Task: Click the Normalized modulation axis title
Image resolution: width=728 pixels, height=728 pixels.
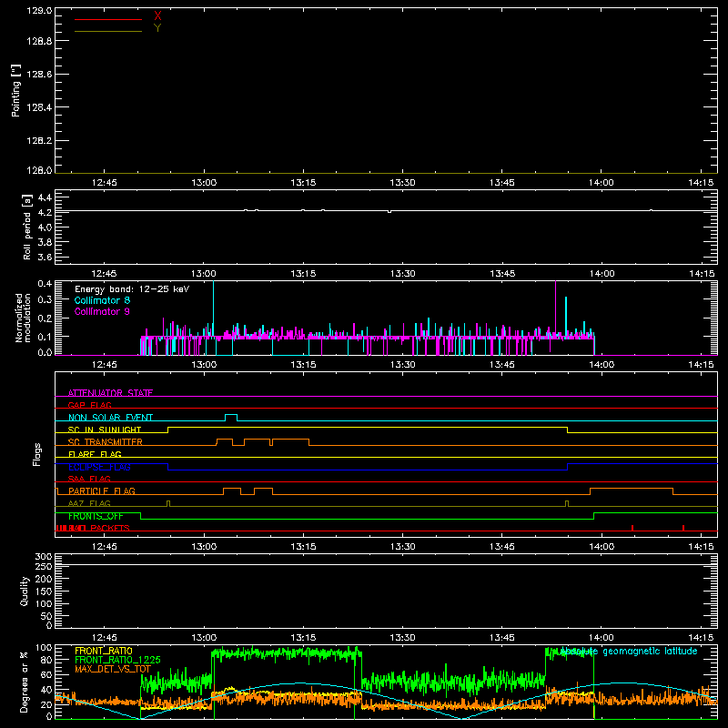Action: pos(22,318)
